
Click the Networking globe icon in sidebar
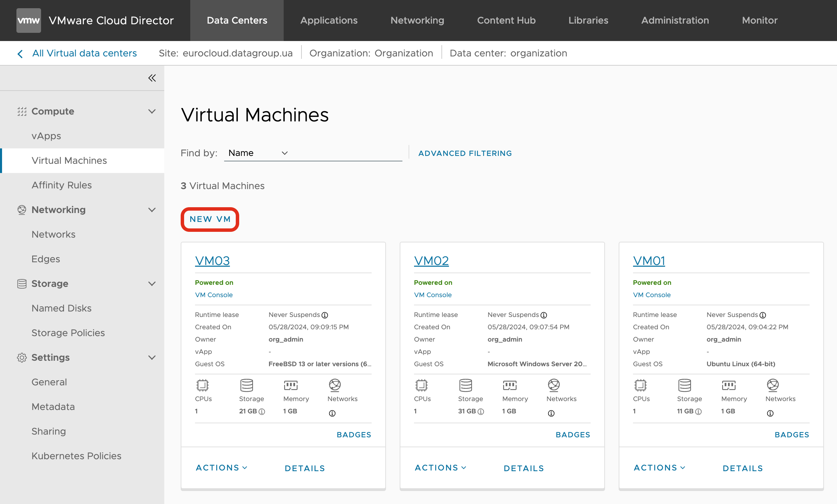click(x=22, y=210)
